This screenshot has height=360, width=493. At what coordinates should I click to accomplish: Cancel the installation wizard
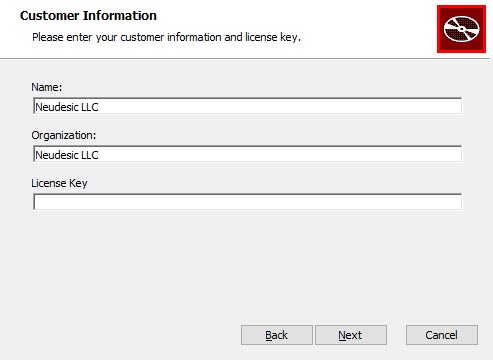click(442, 335)
